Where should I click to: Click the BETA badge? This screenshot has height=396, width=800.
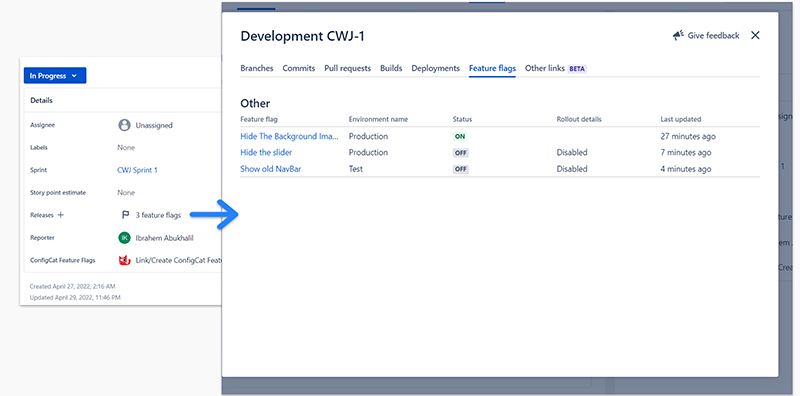click(577, 68)
